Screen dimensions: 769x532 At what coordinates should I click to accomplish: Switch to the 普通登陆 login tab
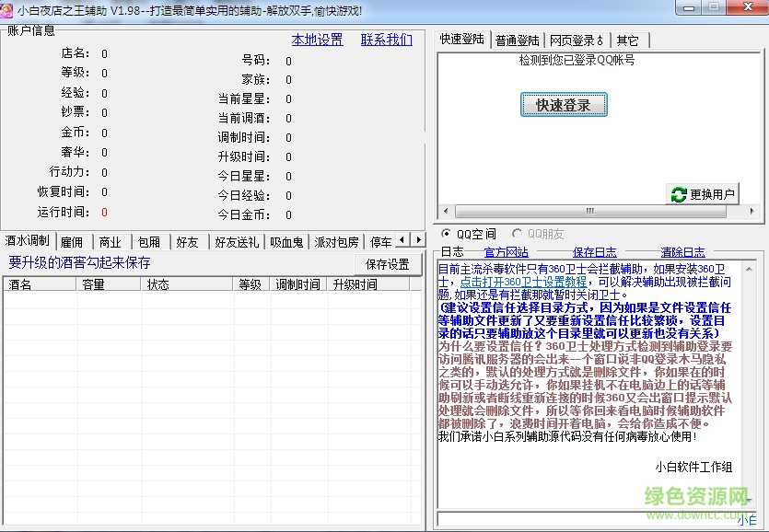pyautogui.click(x=517, y=40)
